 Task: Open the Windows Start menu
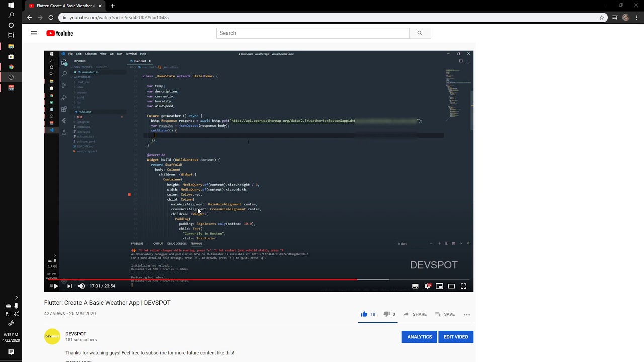(11, 5)
